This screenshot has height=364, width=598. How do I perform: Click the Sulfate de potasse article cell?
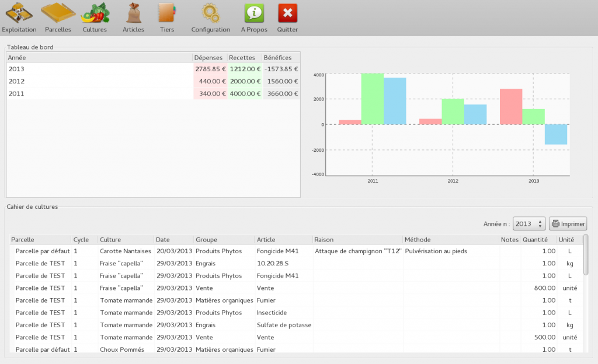(x=284, y=325)
